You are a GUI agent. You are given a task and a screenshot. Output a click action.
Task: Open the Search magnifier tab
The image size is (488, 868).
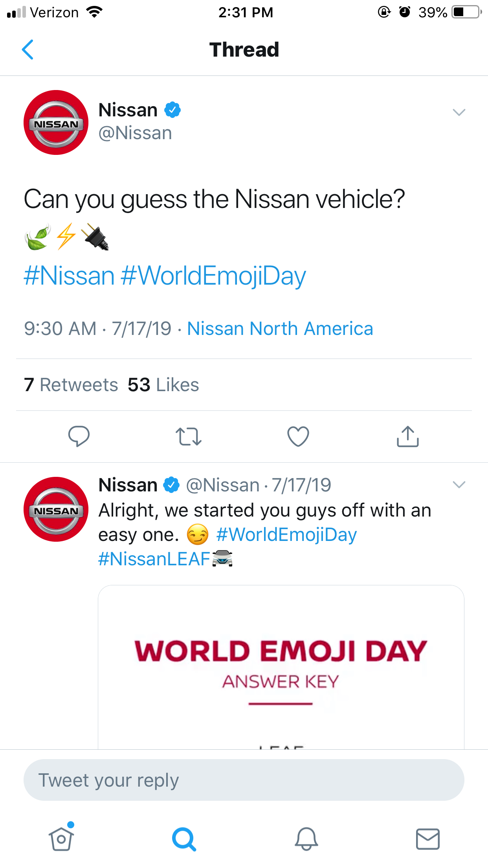pyautogui.click(x=184, y=839)
